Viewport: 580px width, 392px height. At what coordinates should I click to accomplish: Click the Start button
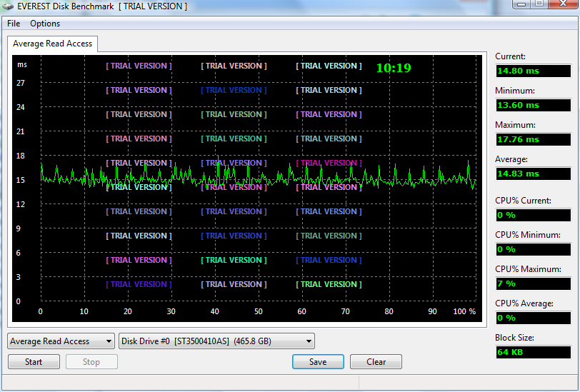[34, 362]
